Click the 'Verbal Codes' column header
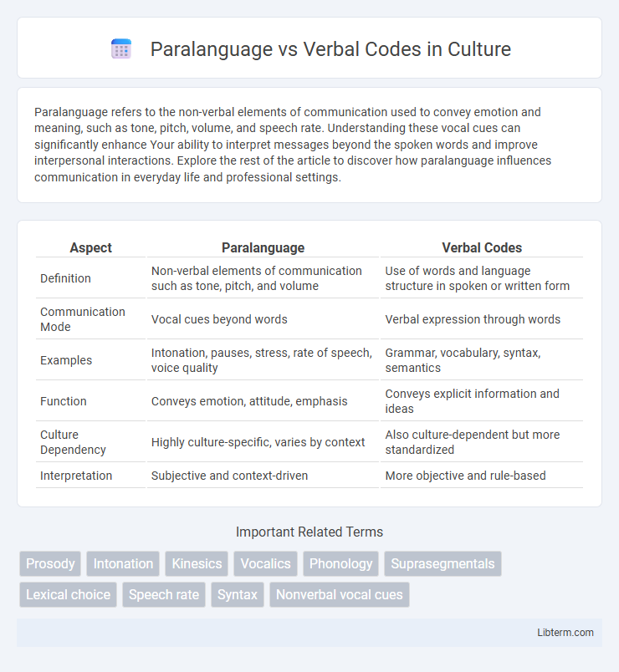Screen dimensions: 619x672 point(482,247)
